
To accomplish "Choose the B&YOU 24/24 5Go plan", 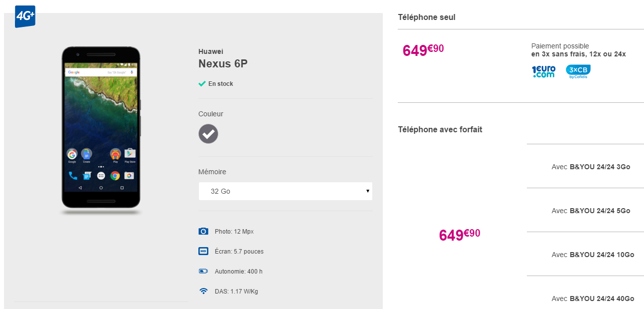I will tap(591, 211).
